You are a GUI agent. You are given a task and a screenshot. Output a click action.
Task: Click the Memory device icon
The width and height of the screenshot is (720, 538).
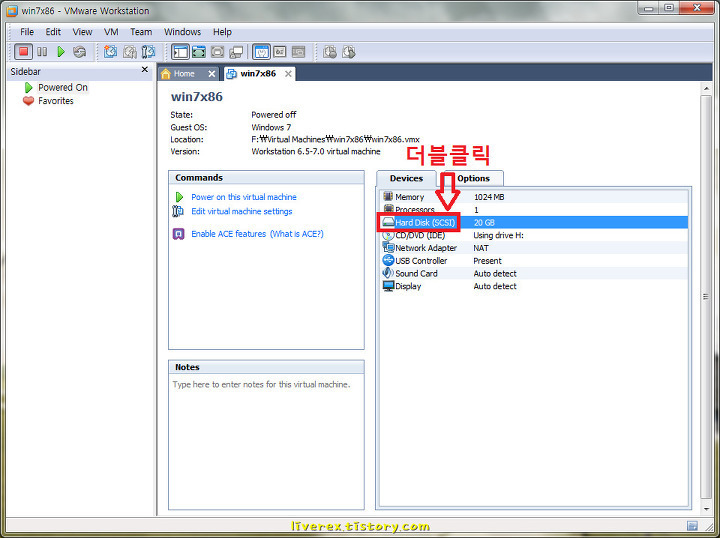click(x=388, y=196)
